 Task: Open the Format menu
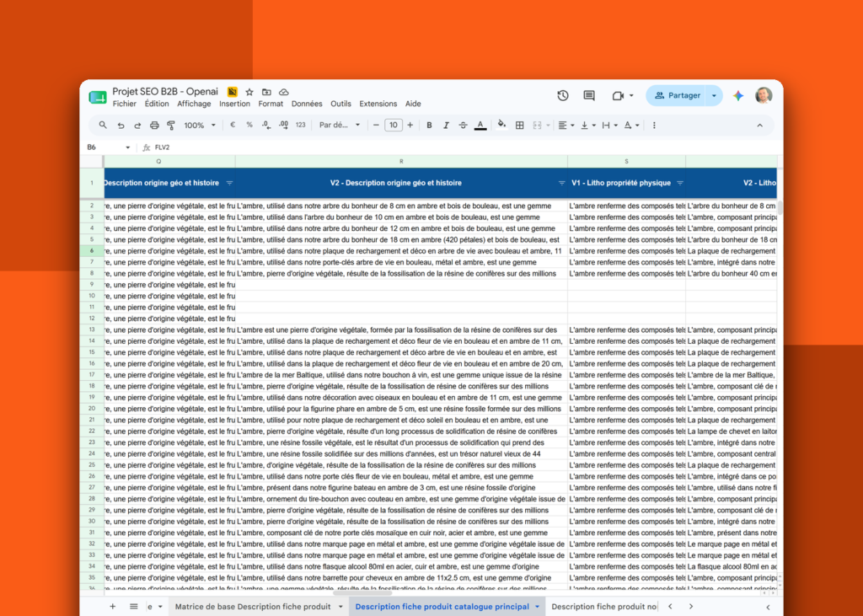click(271, 104)
